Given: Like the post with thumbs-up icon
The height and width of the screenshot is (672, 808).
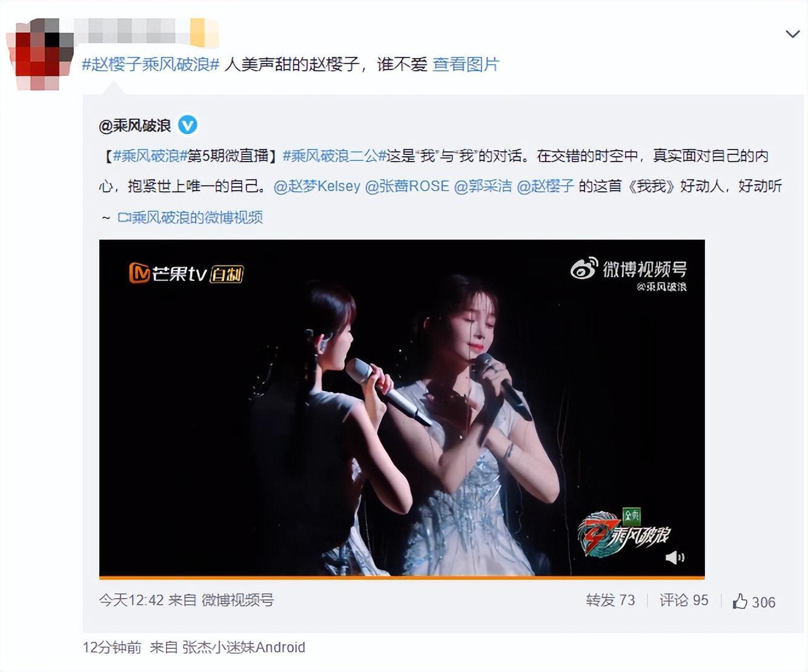Looking at the screenshot, I should pos(753,601).
